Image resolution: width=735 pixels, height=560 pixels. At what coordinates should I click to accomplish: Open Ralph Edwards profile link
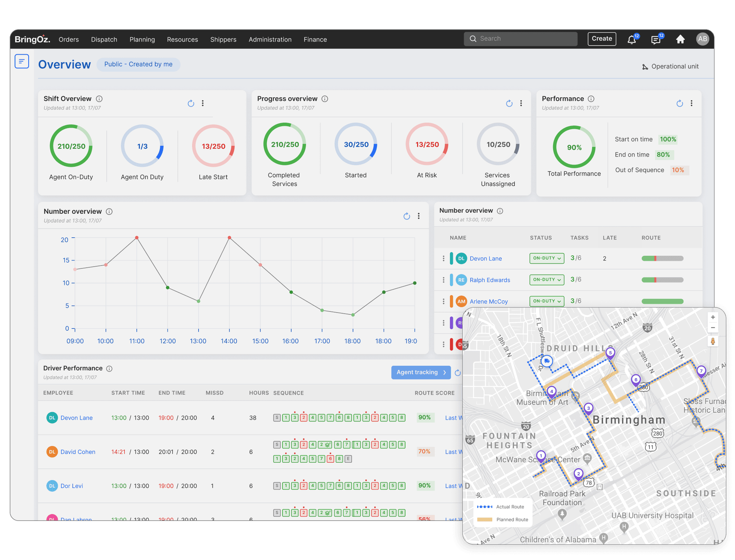490,280
